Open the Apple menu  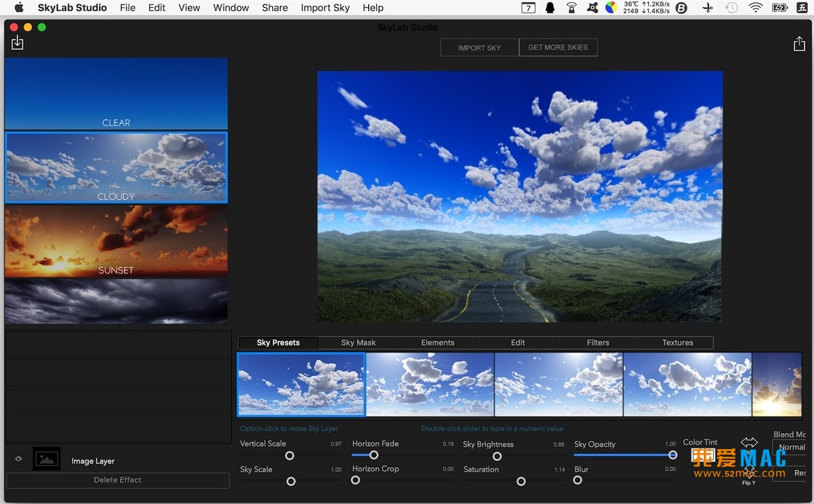pos(19,7)
